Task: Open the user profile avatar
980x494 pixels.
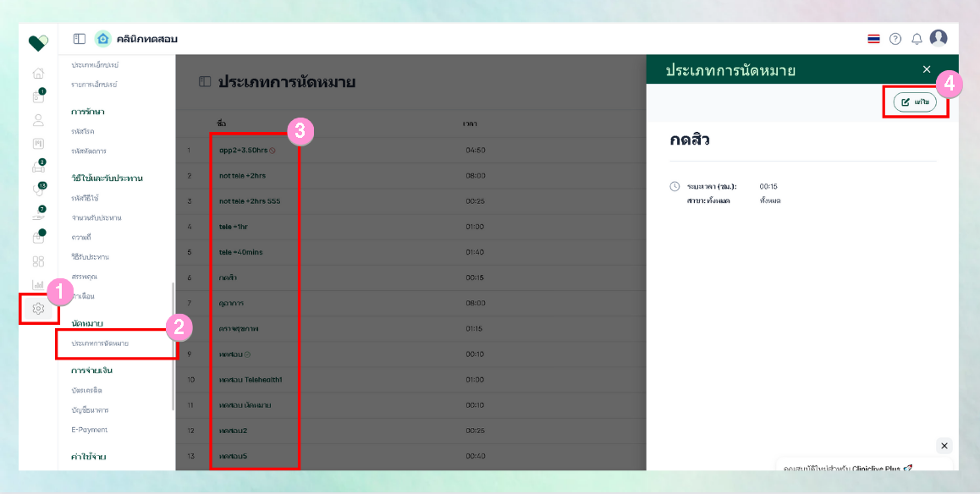Action: pyautogui.click(x=938, y=38)
